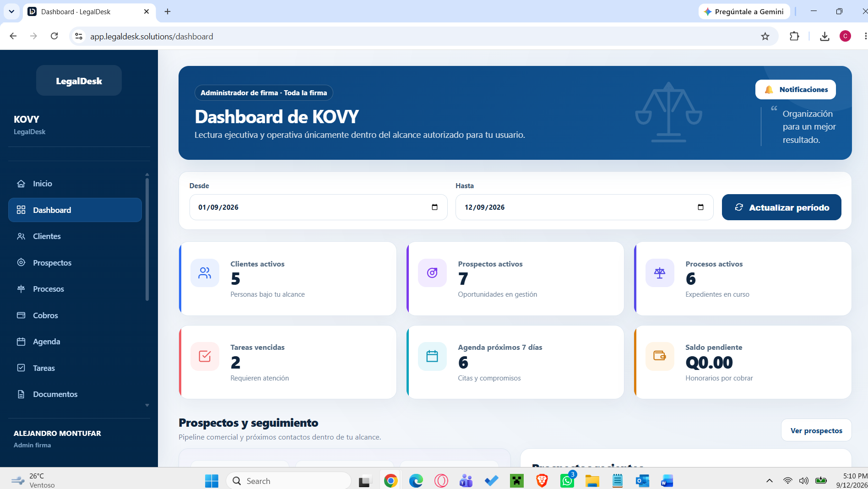Open a new browser tab

click(x=168, y=11)
